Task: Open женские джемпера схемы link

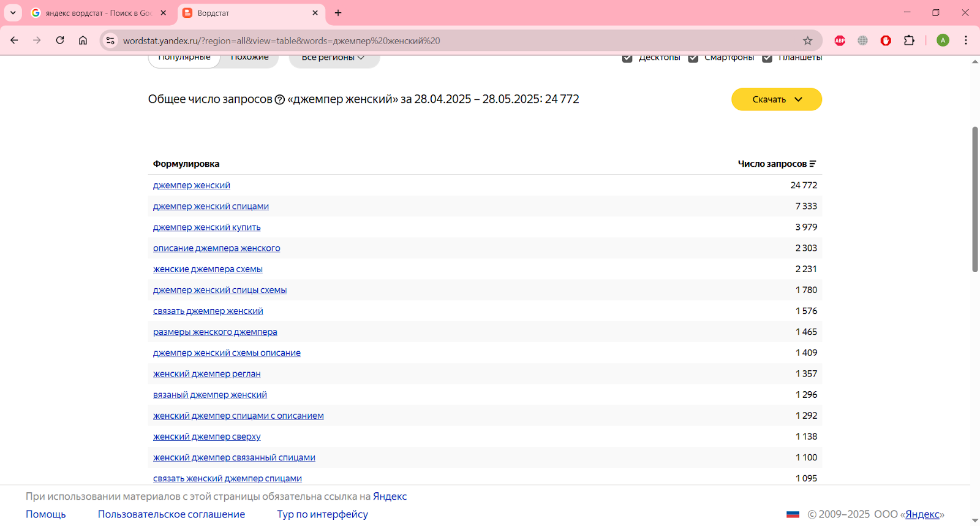Action: pyautogui.click(x=208, y=269)
